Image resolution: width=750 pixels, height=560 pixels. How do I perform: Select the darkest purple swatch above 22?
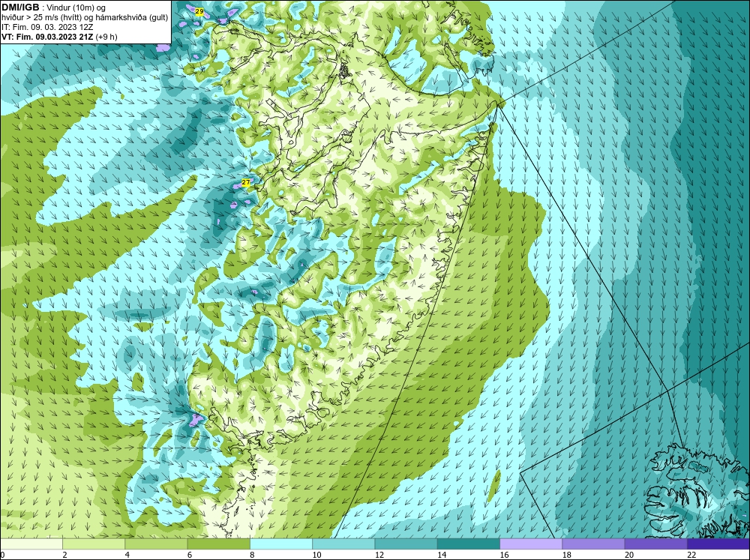[718, 544]
